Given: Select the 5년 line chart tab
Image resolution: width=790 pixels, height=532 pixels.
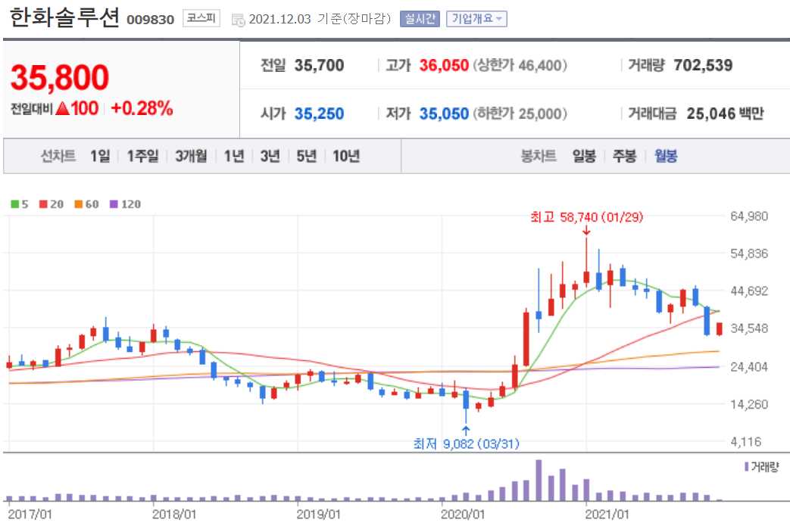Looking at the screenshot, I should coord(306,156).
